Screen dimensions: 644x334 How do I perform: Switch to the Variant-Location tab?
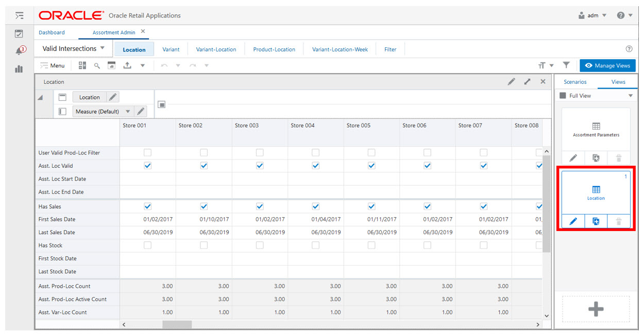(216, 49)
